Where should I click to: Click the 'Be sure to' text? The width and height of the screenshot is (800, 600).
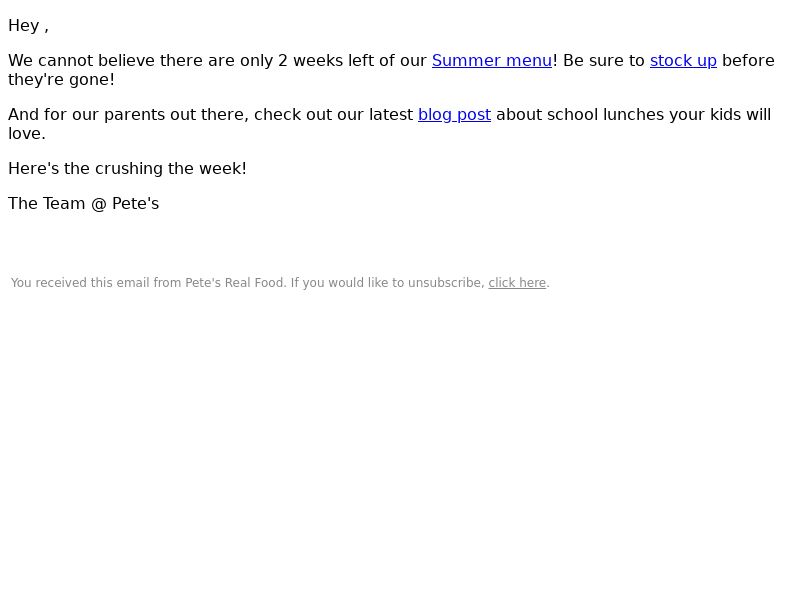[603, 61]
